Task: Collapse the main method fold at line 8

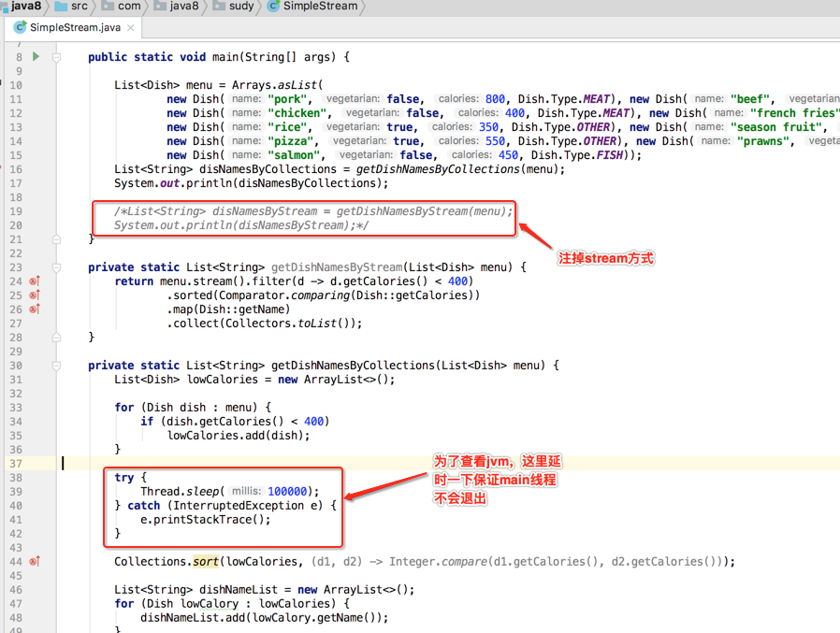Action: pyautogui.click(x=56, y=57)
